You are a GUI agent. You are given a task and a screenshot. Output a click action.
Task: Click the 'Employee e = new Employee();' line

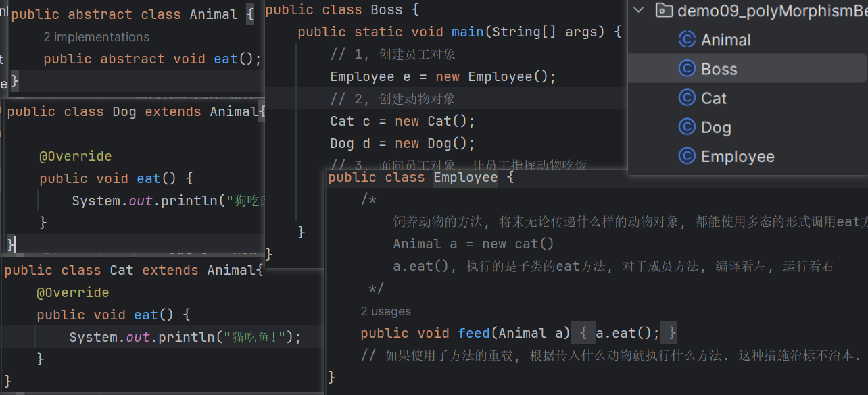(x=443, y=76)
